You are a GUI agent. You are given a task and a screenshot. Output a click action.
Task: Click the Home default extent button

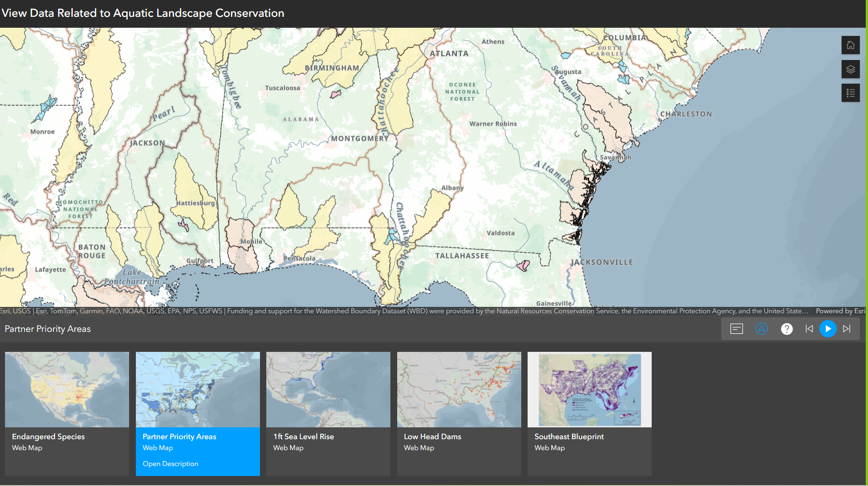(850, 45)
